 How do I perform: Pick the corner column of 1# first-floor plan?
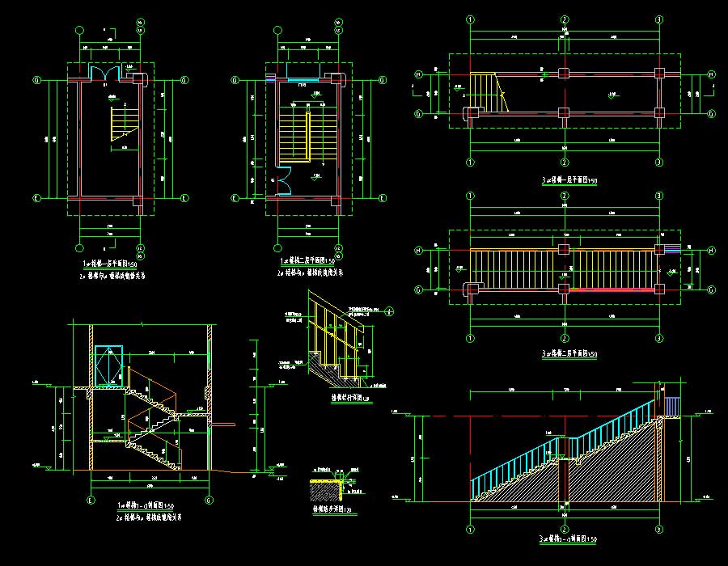[138, 78]
